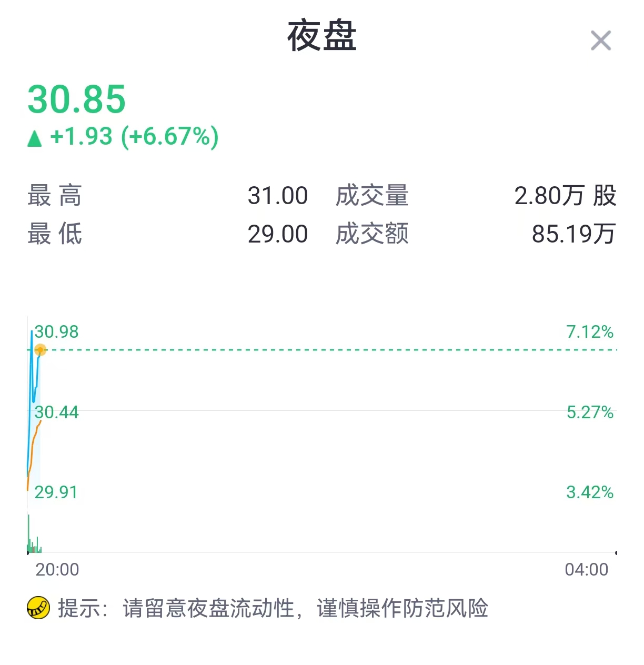This screenshot has width=644, height=665.
Task: Select the 最高 value 31.00
Action: [x=278, y=196]
